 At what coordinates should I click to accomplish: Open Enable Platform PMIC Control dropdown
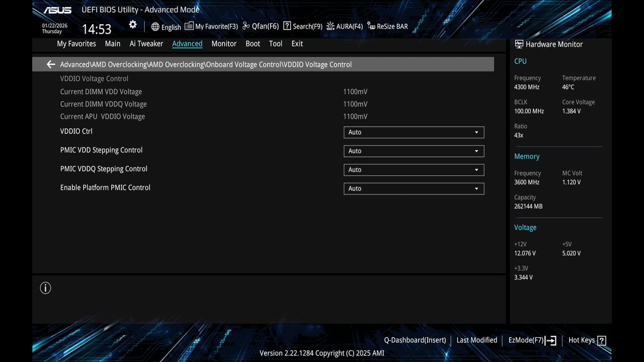coord(413,189)
